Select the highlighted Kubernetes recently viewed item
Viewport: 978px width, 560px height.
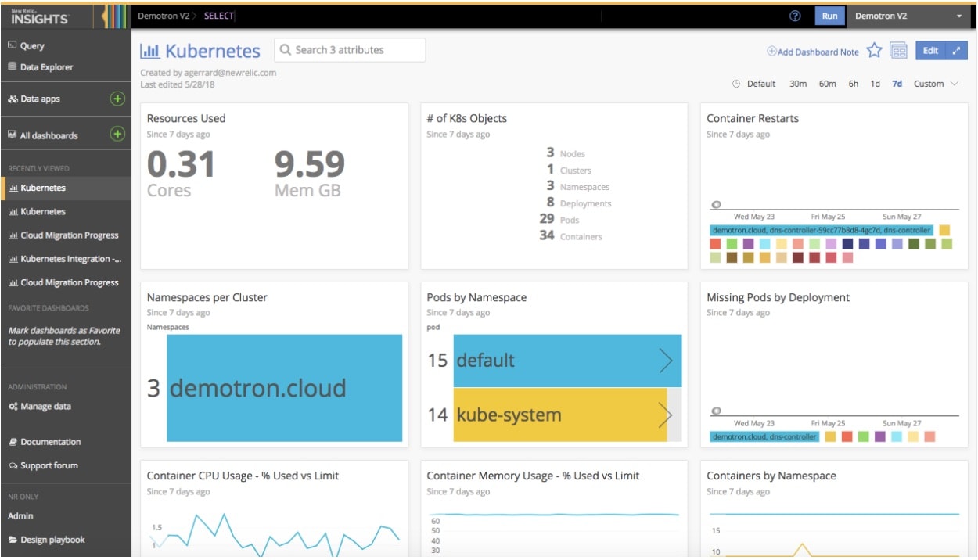tap(66, 188)
